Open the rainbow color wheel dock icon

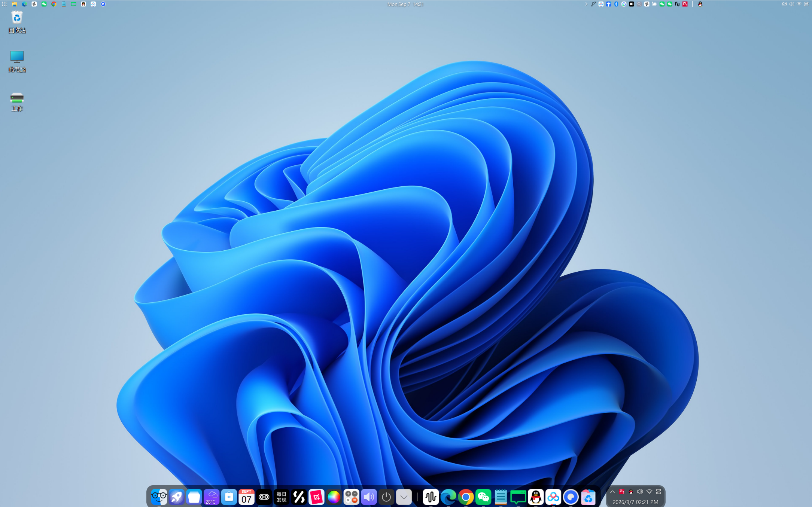coord(334,497)
